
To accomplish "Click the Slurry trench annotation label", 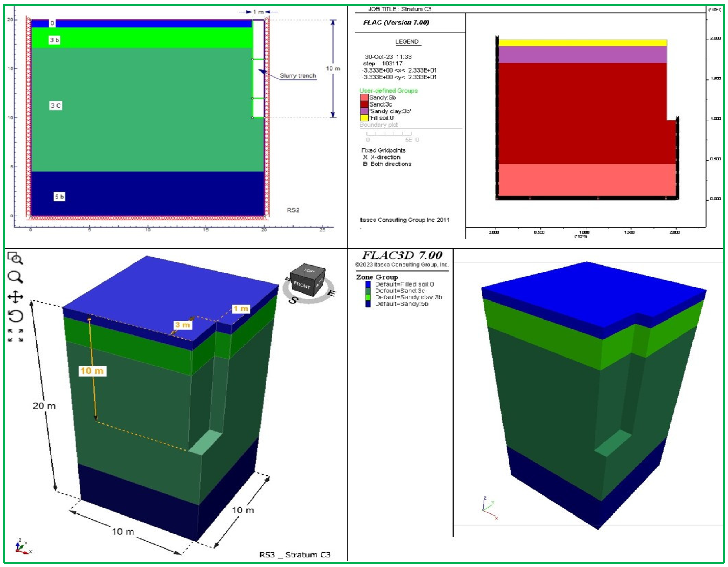I will (298, 76).
